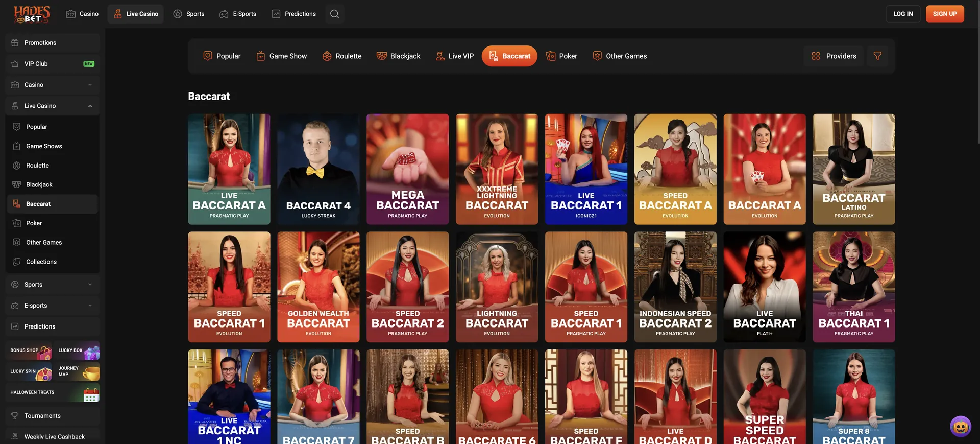The width and height of the screenshot is (980, 444).
Task: Click the Hades Bet logo
Action: point(32,14)
